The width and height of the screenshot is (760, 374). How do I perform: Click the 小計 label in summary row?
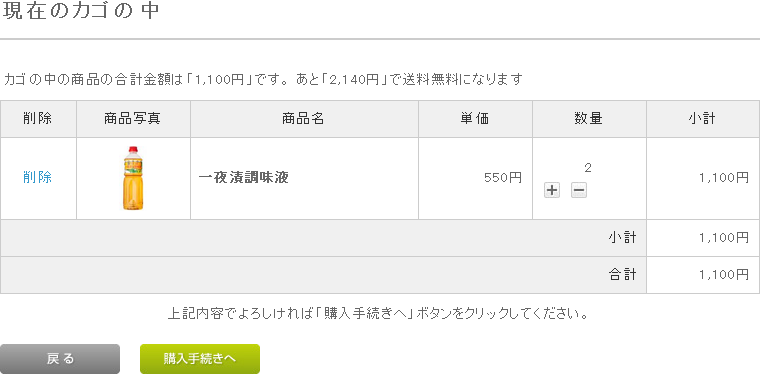(x=623, y=237)
